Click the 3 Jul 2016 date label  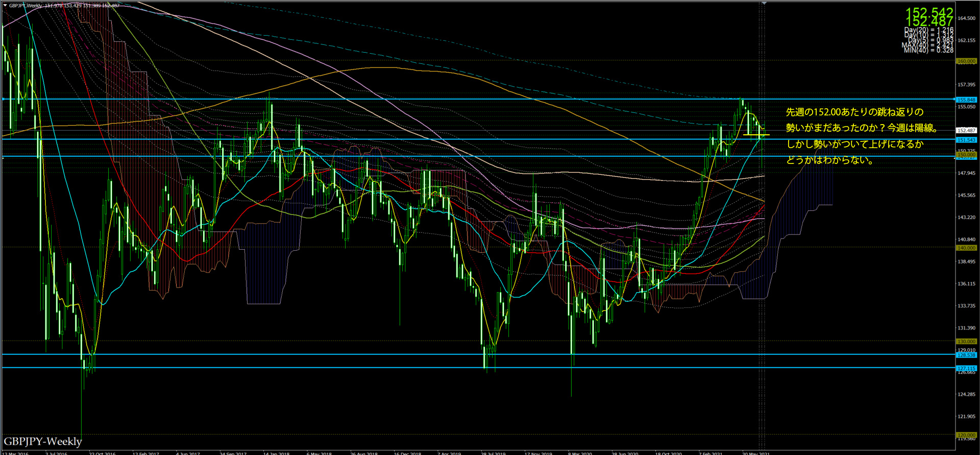pyautogui.click(x=56, y=453)
